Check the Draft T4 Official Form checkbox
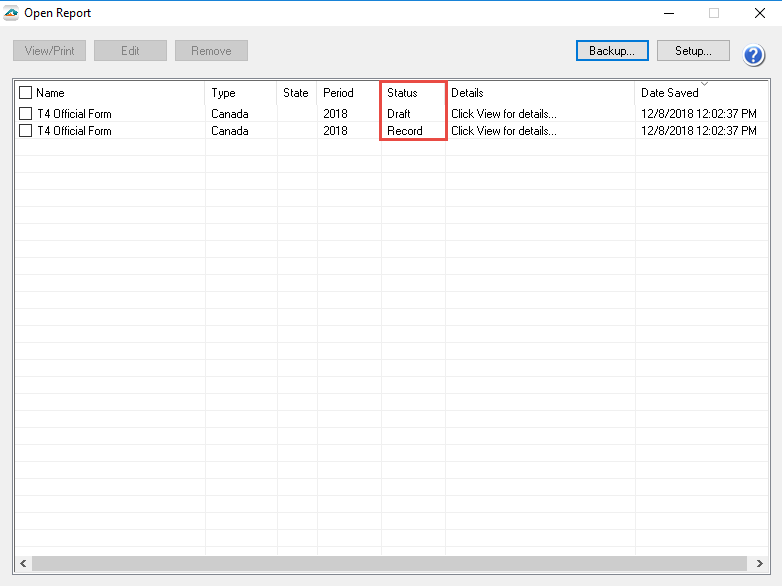 [26, 114]
